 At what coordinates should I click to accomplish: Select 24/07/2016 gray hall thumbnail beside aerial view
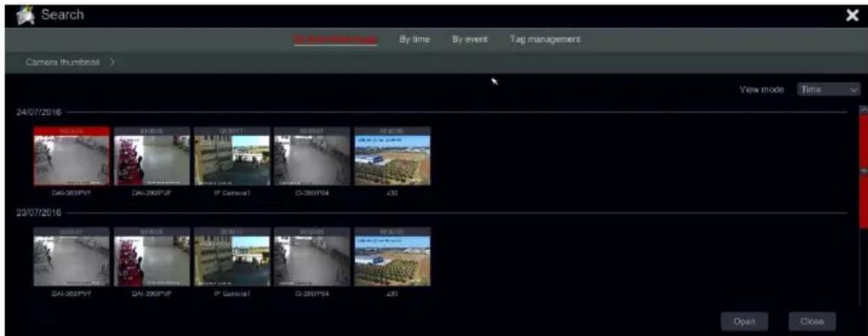tap(312, 156)
